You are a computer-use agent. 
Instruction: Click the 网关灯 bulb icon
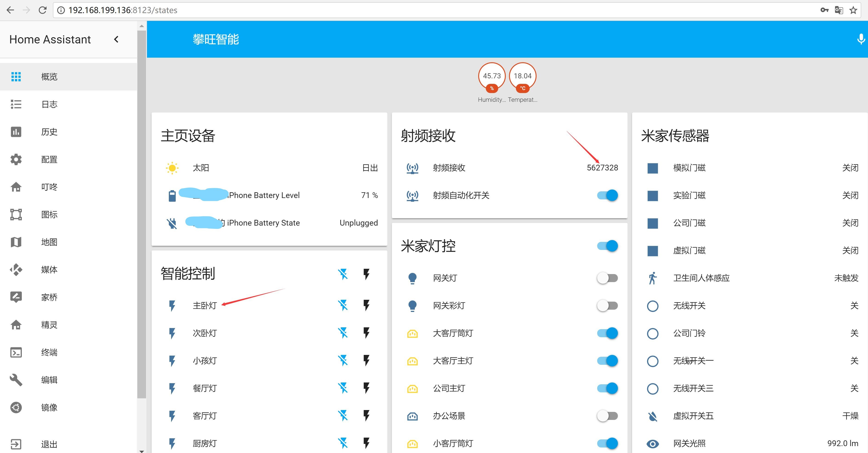413,278
